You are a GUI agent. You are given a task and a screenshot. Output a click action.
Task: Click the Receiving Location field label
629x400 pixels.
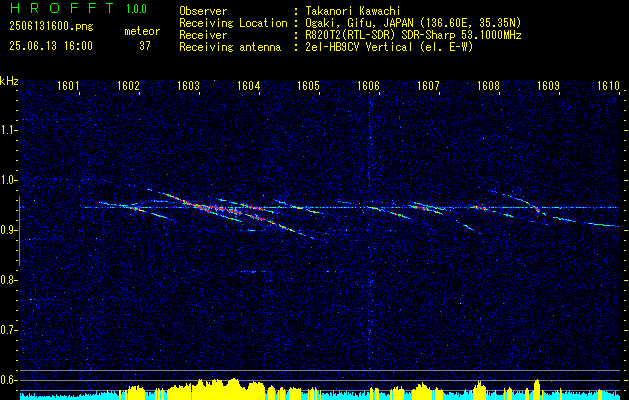click(x=233, y=23)
